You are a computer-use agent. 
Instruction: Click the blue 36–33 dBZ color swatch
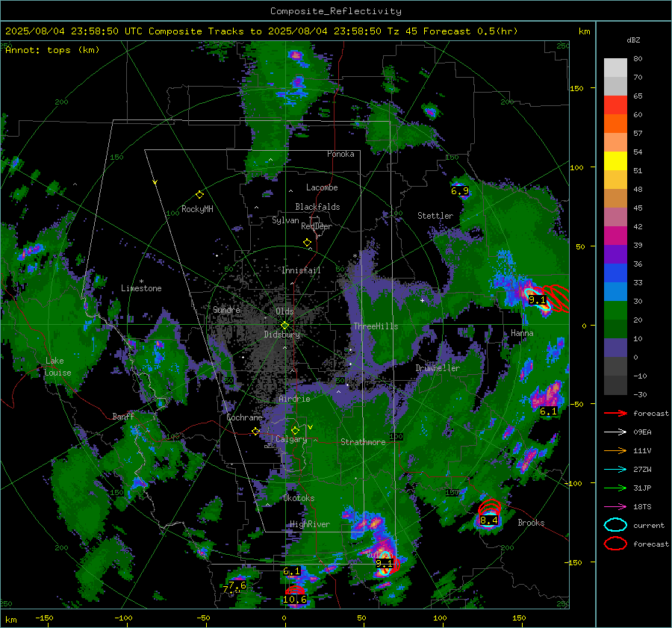click(615, 273)
